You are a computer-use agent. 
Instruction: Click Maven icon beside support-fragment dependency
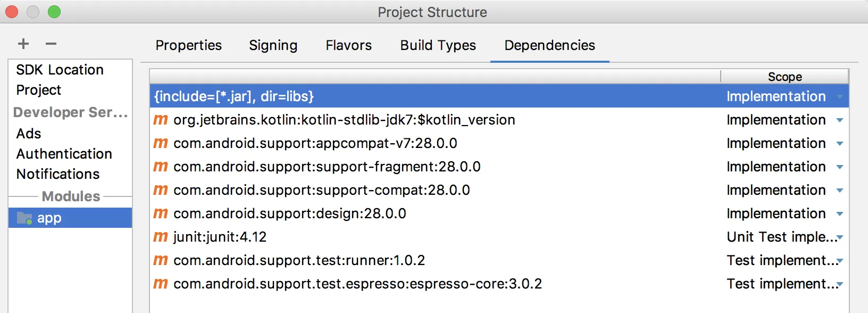[x=161, y=167]
